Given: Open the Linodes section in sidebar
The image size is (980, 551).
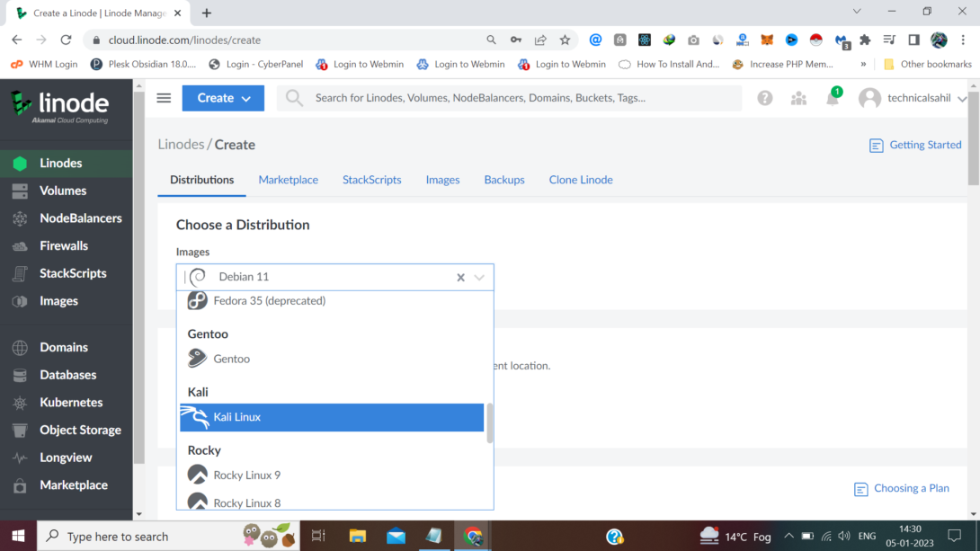Looking at the screenshot, I should [x=62, y=163].
